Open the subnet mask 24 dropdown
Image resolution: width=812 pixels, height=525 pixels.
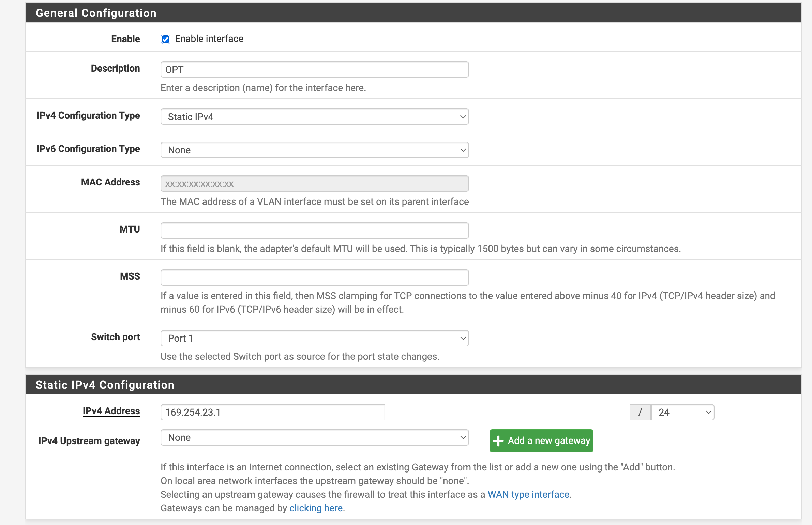pyautogui.click(x=682, y=412)
